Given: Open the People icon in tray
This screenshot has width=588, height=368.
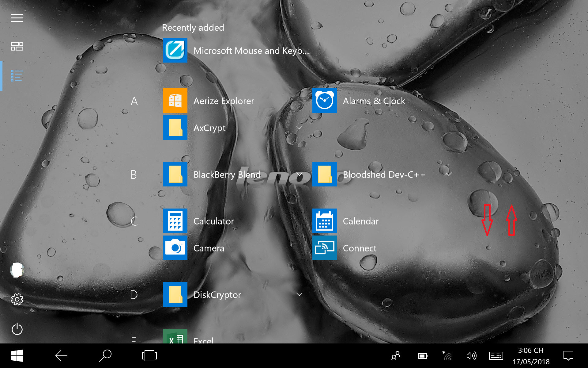Looking at the screenshot, I should tap(396, 356).
